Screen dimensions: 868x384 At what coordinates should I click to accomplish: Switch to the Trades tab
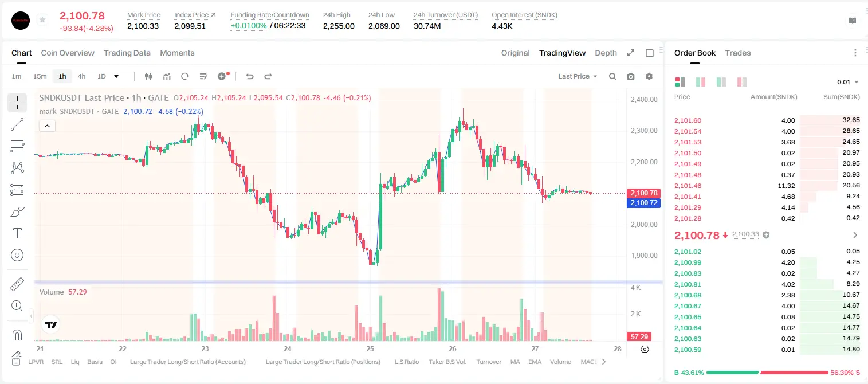pos(737,53)
